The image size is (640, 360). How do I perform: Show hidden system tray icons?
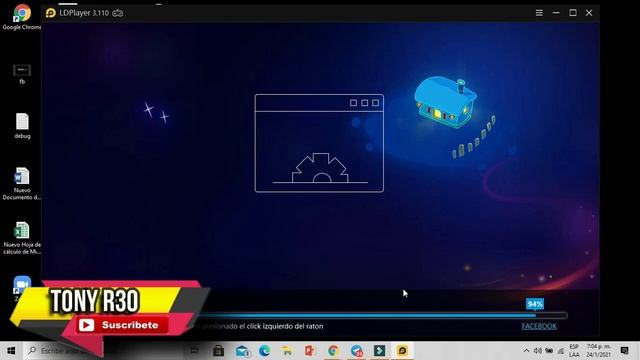527,351
